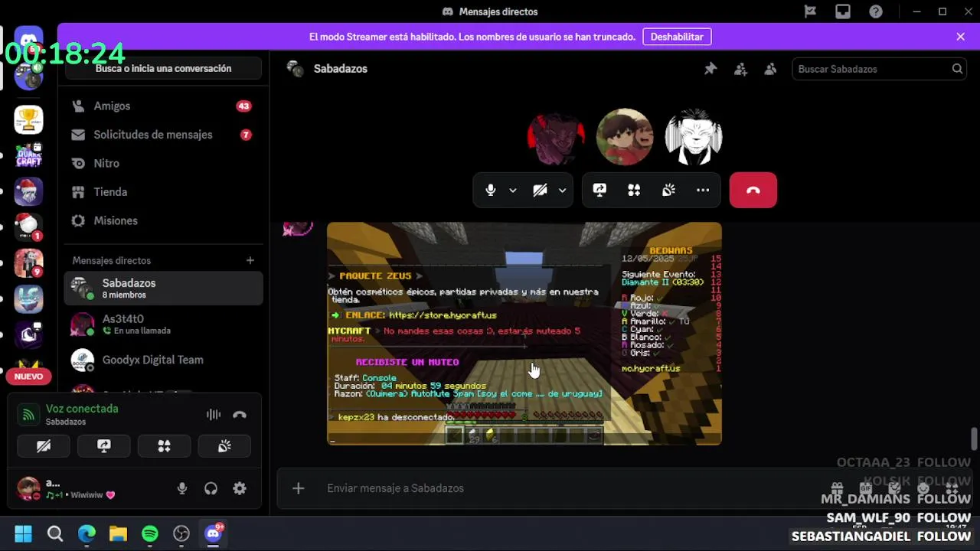Start an activity from voice panel
Viewport: 980px width, 551px height.
point(164,446)
